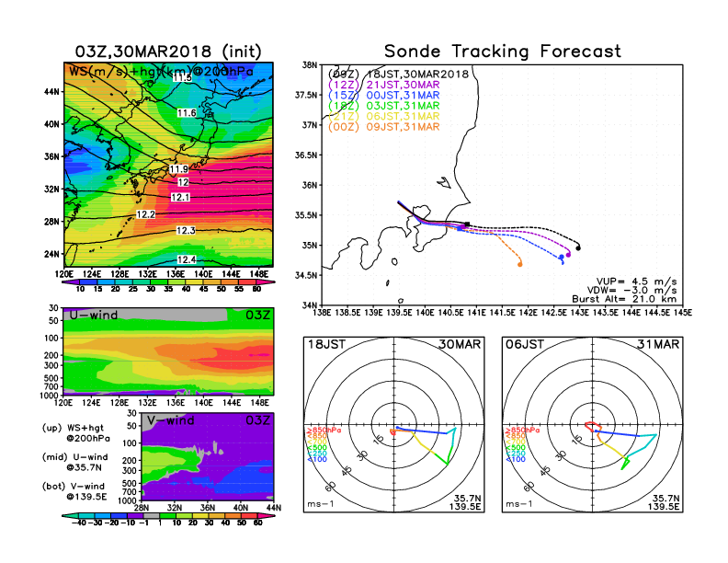Click the gray swatch between -1 and 1
The width and height of the screenshot is (728, 563).
tap(151, 516)
